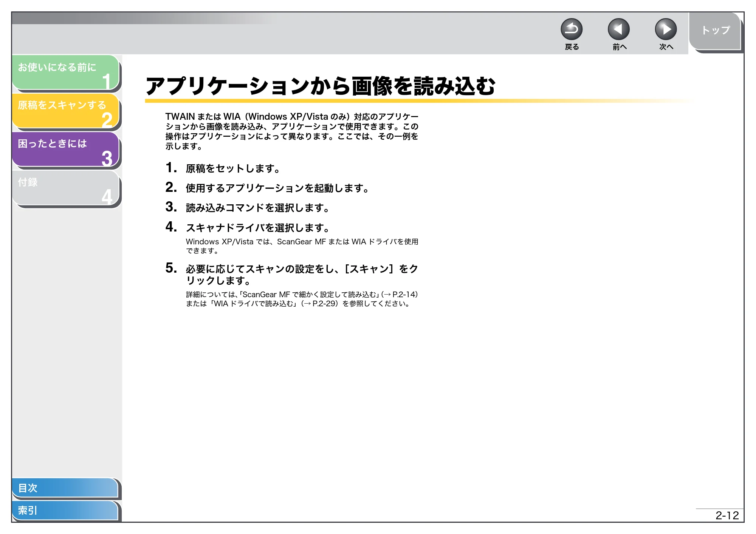Screen dimensions: 756x534
Task: Click step 4 text スキャナドライバを選択します。
Action: 258,228
